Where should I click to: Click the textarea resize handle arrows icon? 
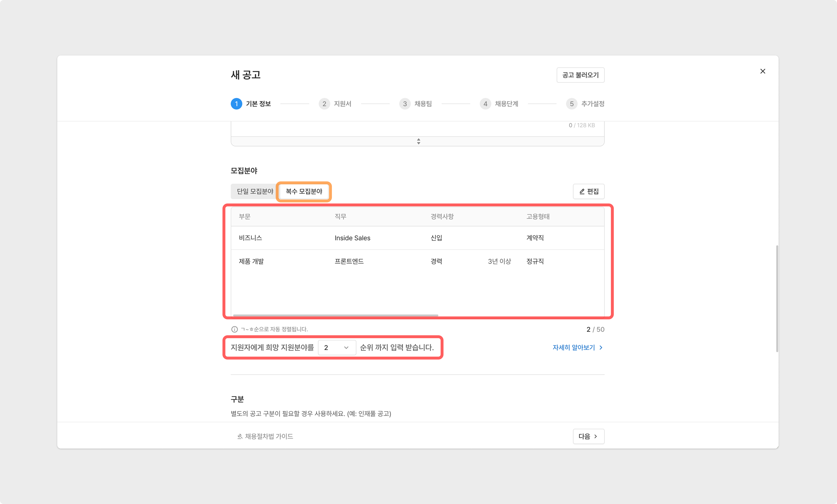click(418, 141)
